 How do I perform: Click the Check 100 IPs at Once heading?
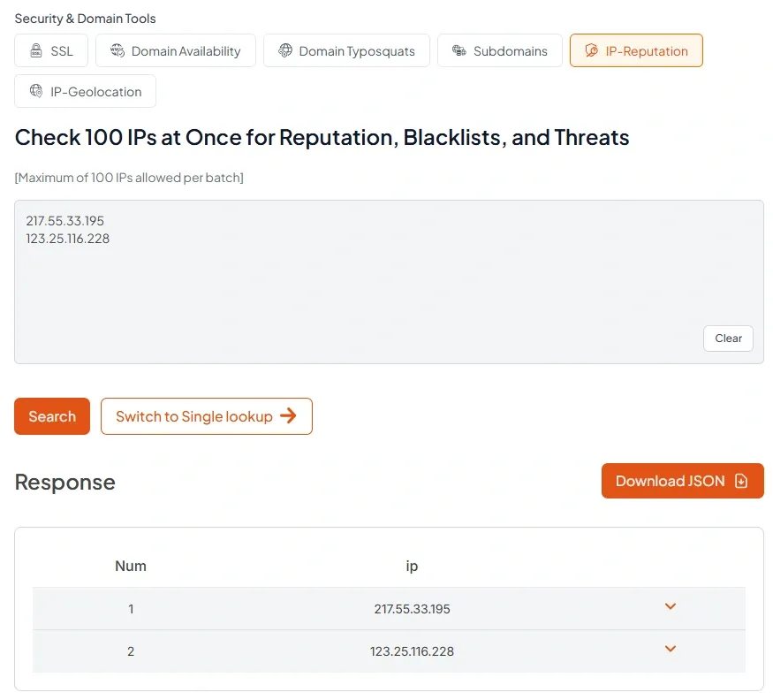[322, 137]
